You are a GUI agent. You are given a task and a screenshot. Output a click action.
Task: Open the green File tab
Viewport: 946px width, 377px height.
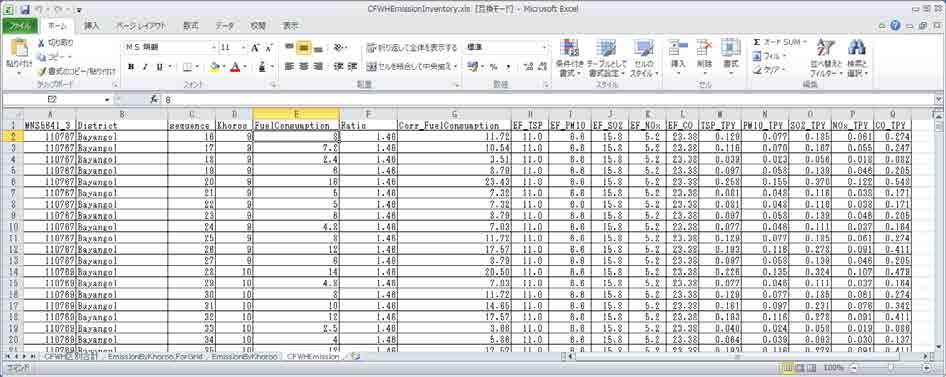tap(19, 26)
